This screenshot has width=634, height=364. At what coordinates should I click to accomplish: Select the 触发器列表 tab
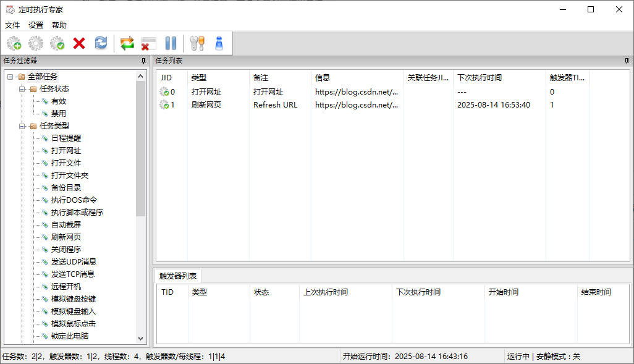point(178,276)
